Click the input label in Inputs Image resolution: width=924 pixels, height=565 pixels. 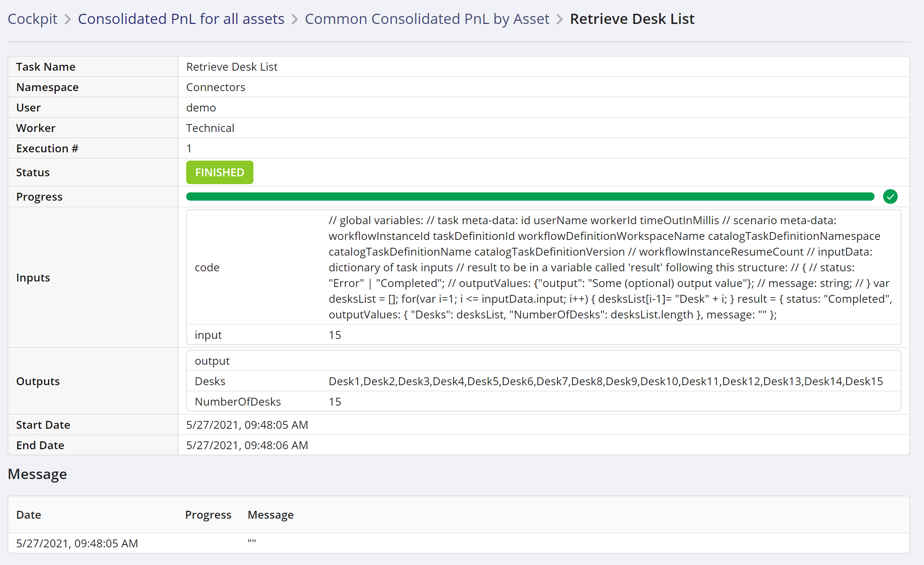(x=208, y=335)
